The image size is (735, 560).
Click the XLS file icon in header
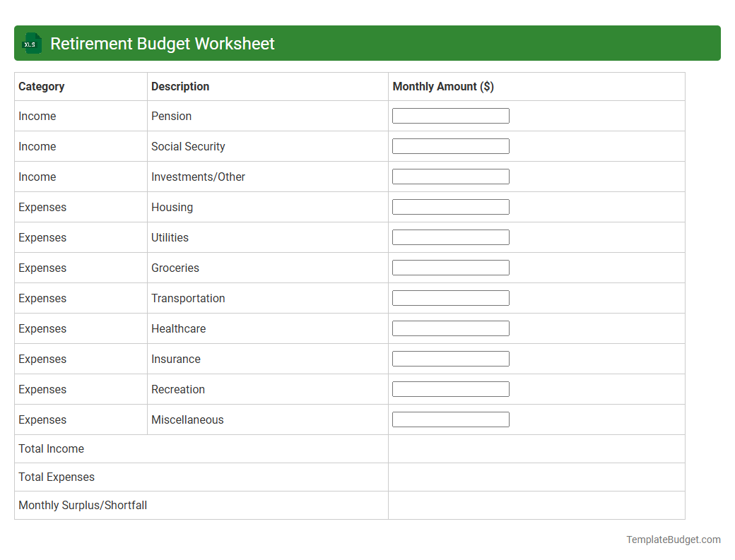pos(31,43)
